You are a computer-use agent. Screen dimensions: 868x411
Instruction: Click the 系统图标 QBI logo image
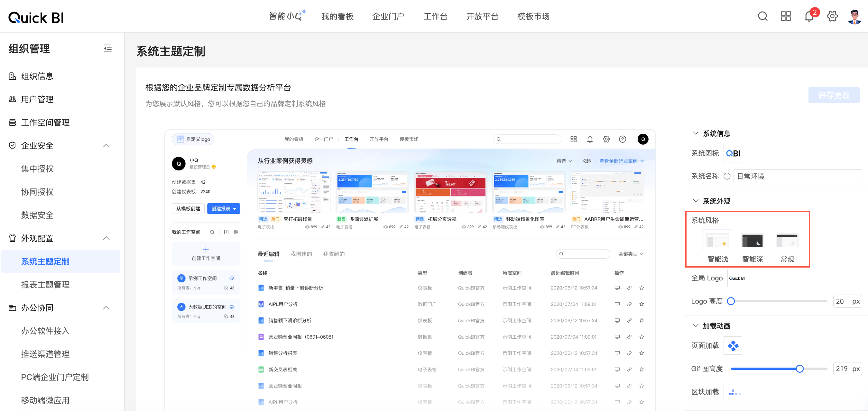point(733,153)
